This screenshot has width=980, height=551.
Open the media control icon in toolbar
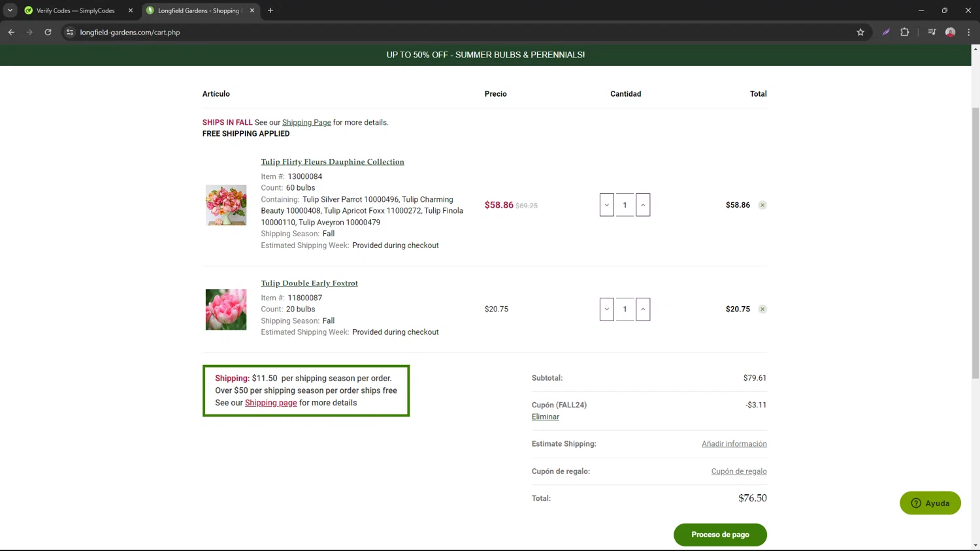932,32
